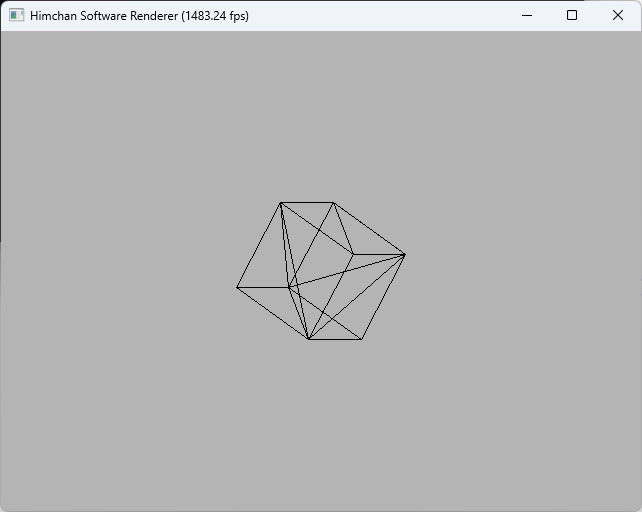
Task: Close the Himchan Software Renderer window
Action: pos(618,16)
